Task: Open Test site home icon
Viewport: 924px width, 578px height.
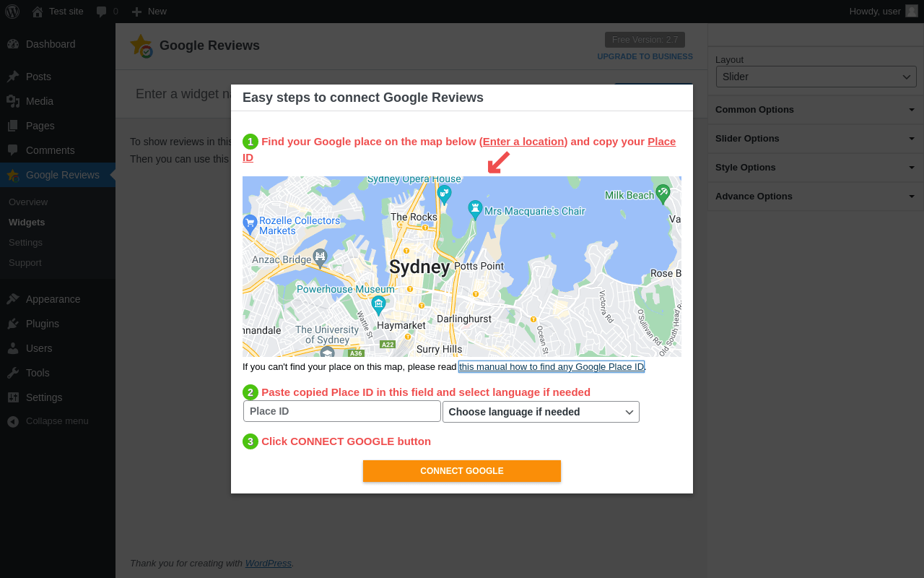Action: tap(38, 12)
